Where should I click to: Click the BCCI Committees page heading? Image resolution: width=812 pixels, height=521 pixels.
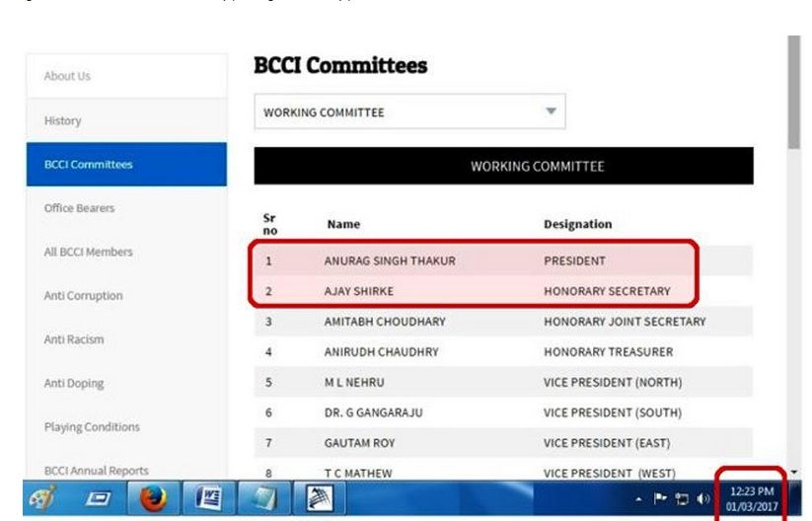pyautogui.click(x=340, y=65)
